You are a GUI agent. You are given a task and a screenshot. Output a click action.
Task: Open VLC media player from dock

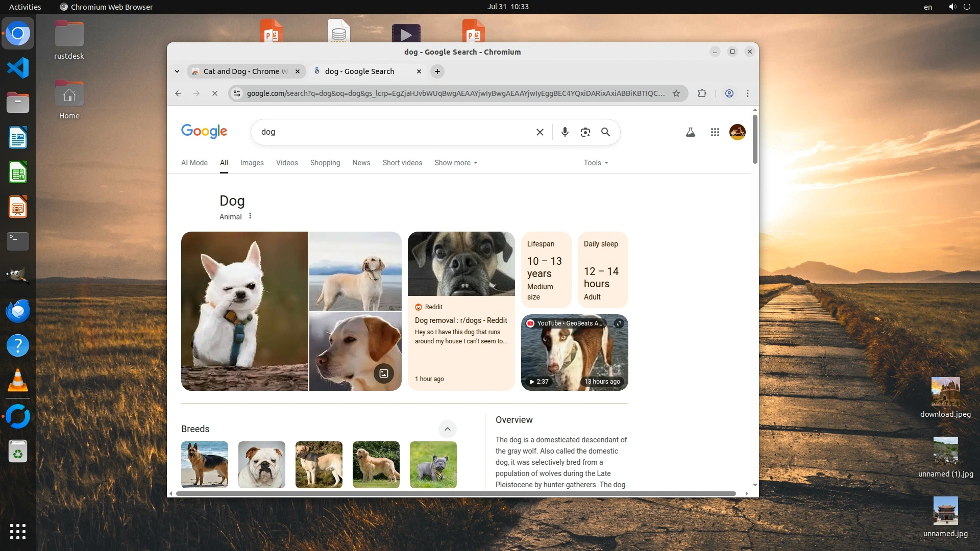17,381
